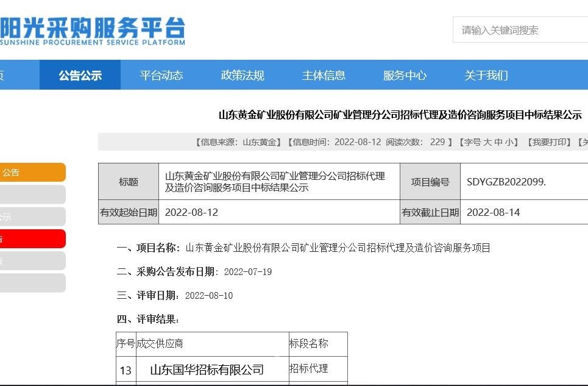Select the partially visible 示 sidebar button
588x386 pixels.
[33, 216]
